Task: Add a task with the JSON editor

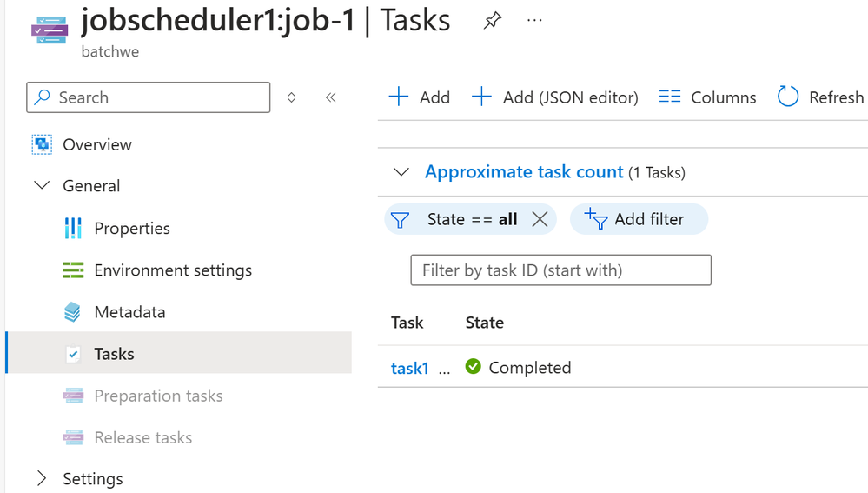Action: pyautogui.click(x=554, y=97)
